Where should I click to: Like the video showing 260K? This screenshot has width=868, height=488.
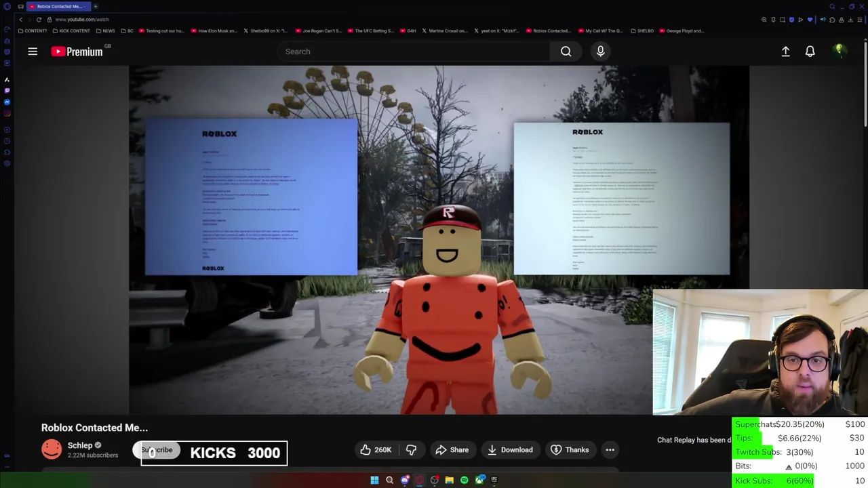click(376, 450)
